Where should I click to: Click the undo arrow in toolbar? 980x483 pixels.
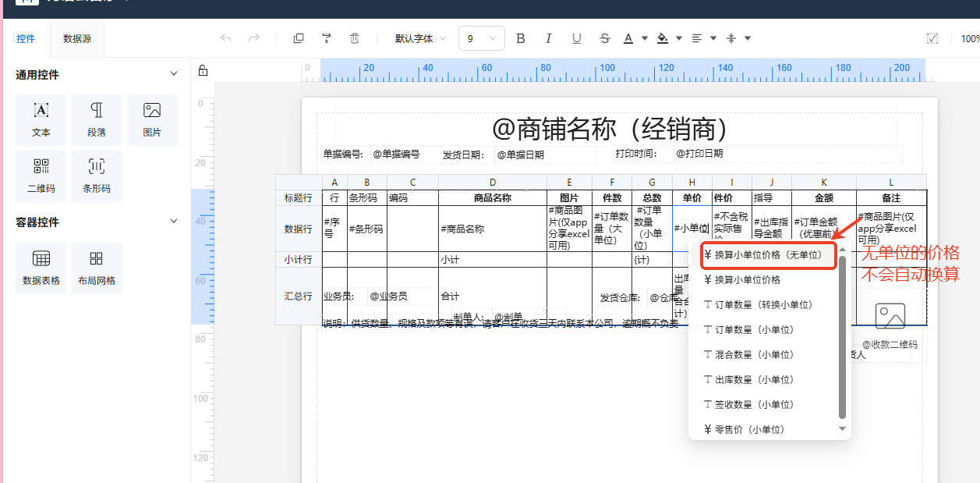(x=226, y=38)
